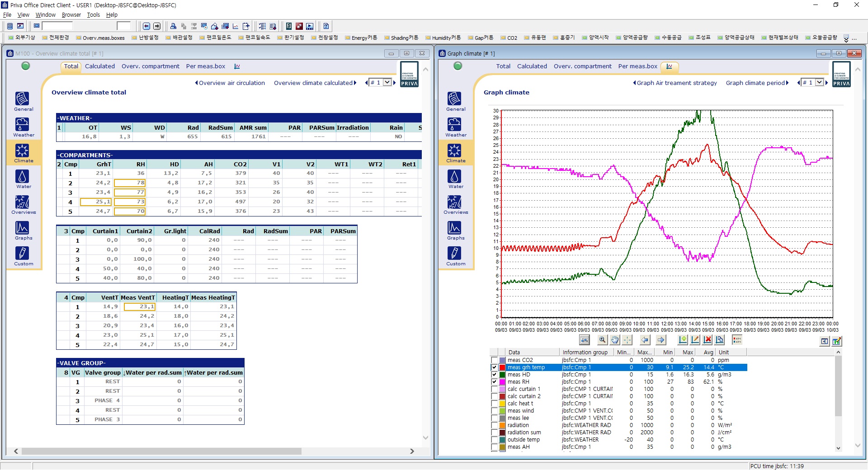The image size is (868, 470).
Task: Open the File menu
Action: 7,15
